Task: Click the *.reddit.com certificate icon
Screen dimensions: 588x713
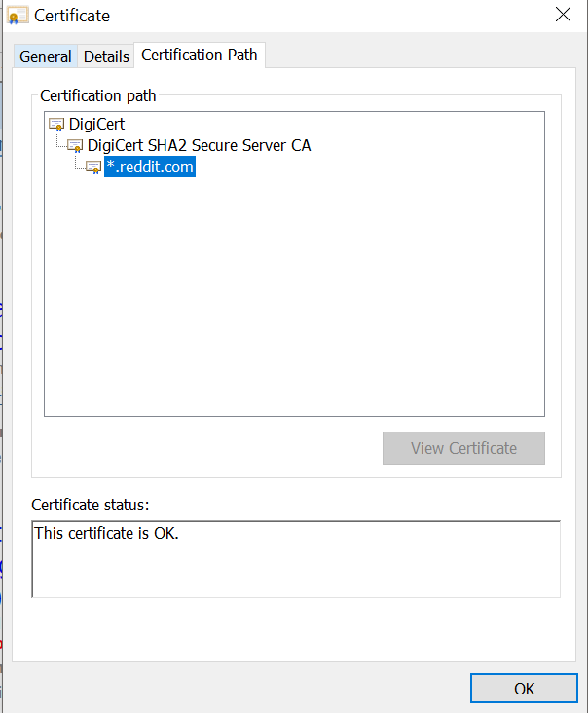Action: tap(93, 168)
